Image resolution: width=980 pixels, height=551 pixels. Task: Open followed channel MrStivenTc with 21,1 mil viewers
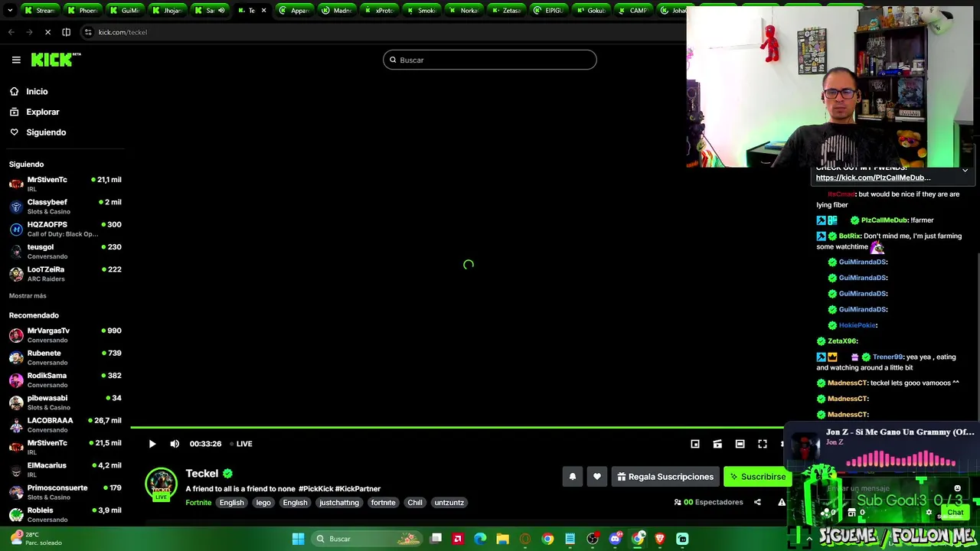tap(65, 184)
